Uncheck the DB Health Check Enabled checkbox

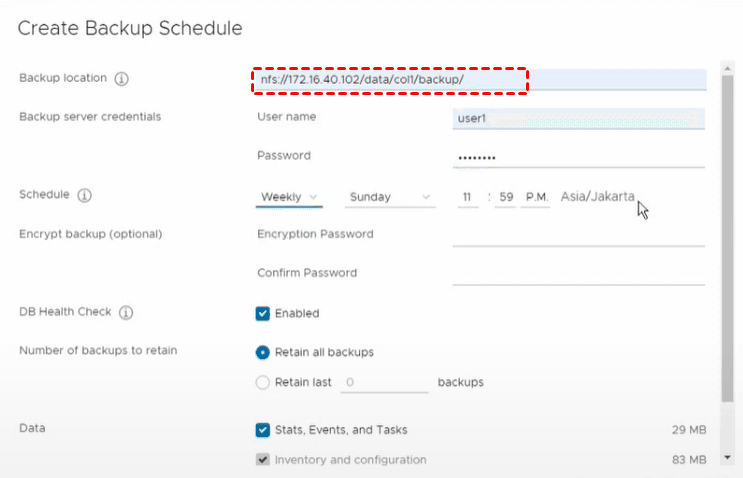click(x=263, y=313)
